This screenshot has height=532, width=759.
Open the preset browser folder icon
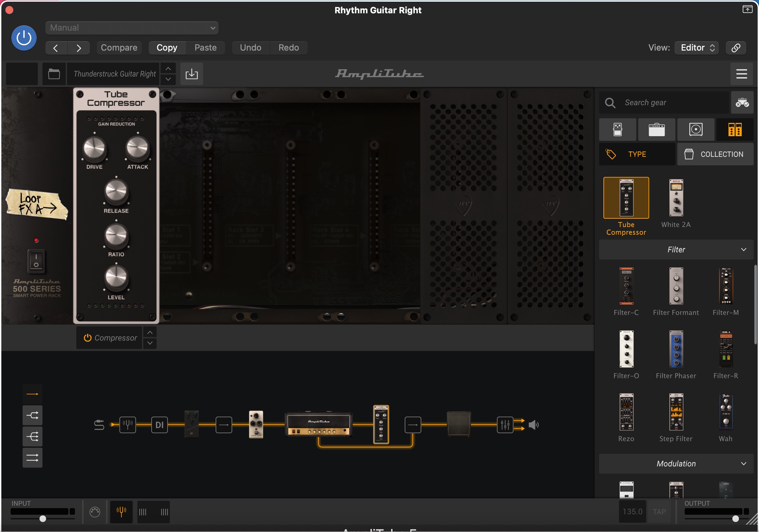click(54, 74)
